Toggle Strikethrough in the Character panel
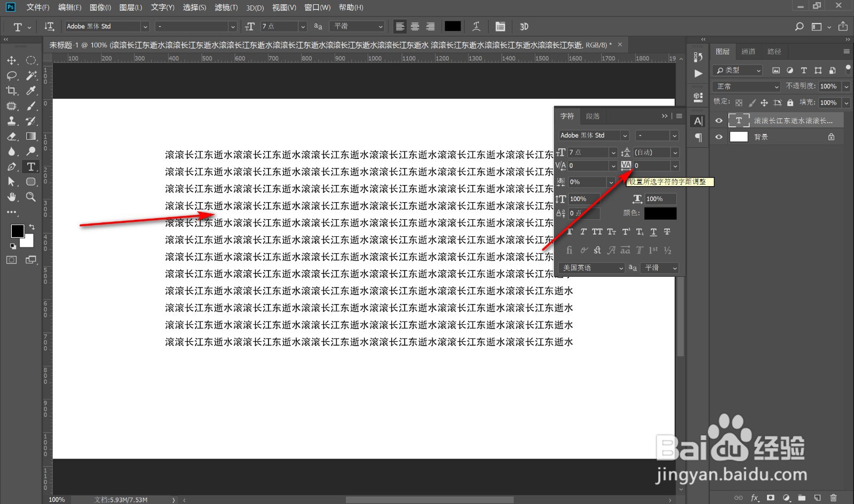Screen dimensions: 854x504 click(x=667, y=231)
